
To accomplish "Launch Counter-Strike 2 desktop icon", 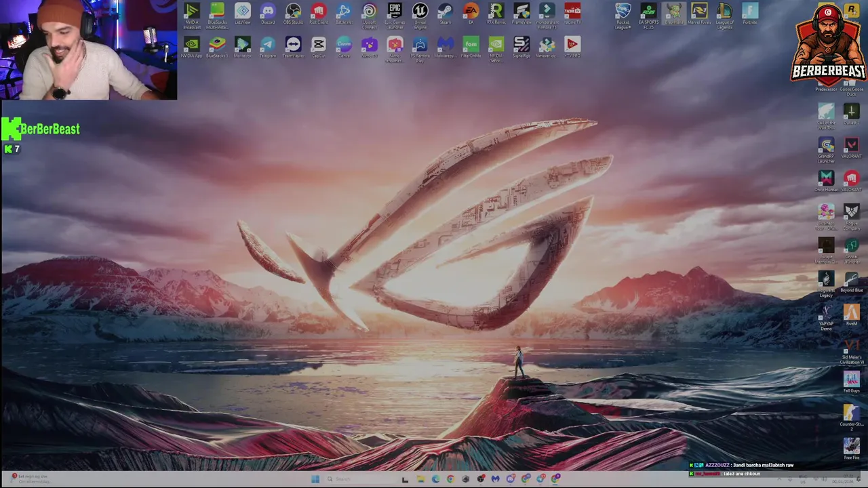I will tap(851, 418).
